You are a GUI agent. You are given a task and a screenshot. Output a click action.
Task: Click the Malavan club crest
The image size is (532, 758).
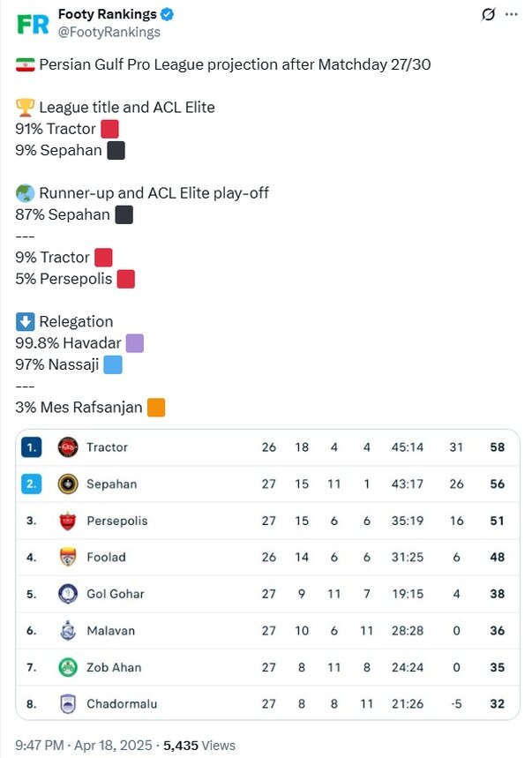[x=68, y=631]
